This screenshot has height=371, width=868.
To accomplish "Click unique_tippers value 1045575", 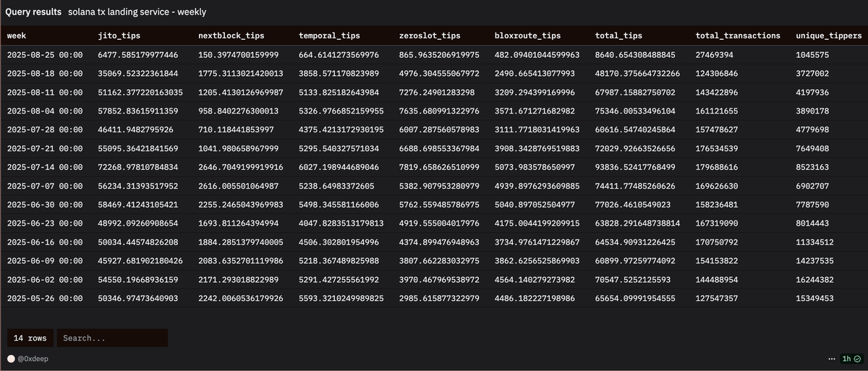I will 812,55.
